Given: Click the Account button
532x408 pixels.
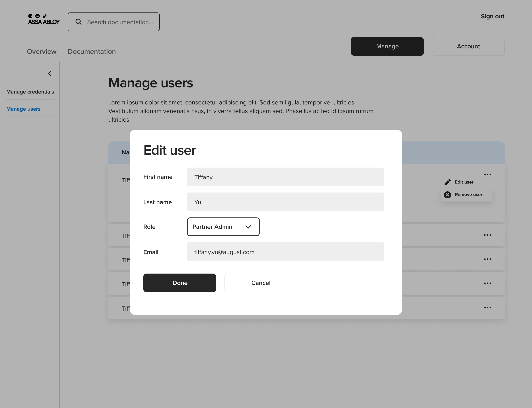Looking at the screenshot, I should pos(468,46).
